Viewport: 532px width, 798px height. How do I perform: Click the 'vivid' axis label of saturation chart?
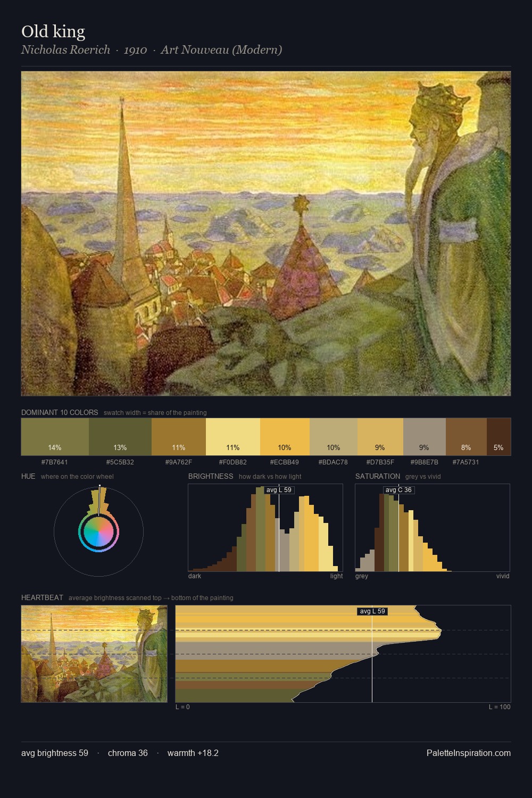(503, 576)
